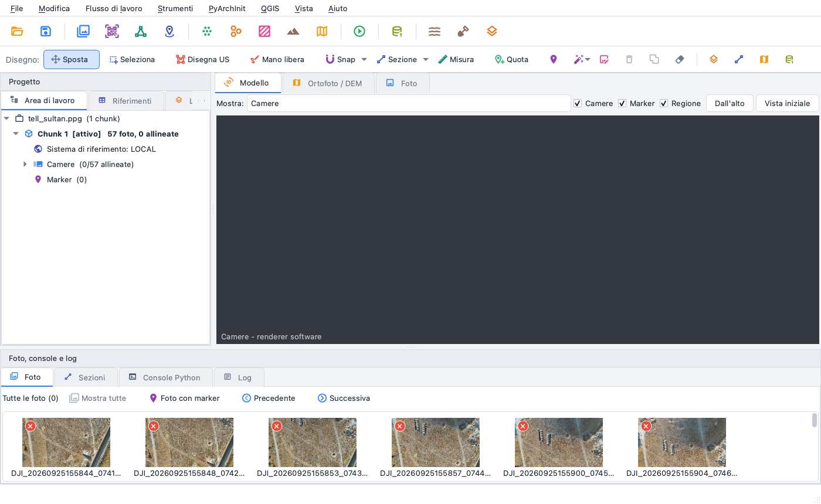The width and height of the screenshot is (821, 504).
Task: Activate the Sposta drawing tool
Action: click(72, 59)
